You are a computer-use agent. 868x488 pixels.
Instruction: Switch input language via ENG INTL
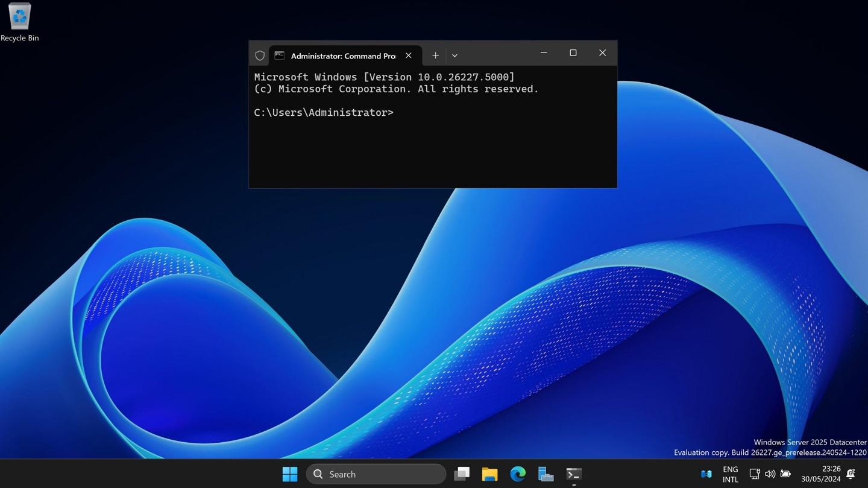click(730, 474)
